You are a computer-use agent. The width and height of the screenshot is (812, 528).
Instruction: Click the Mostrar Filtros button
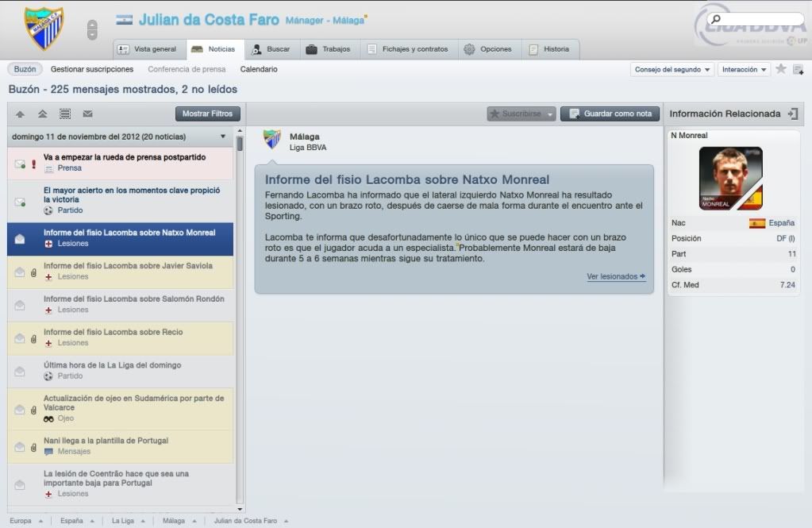coord(207,114)
